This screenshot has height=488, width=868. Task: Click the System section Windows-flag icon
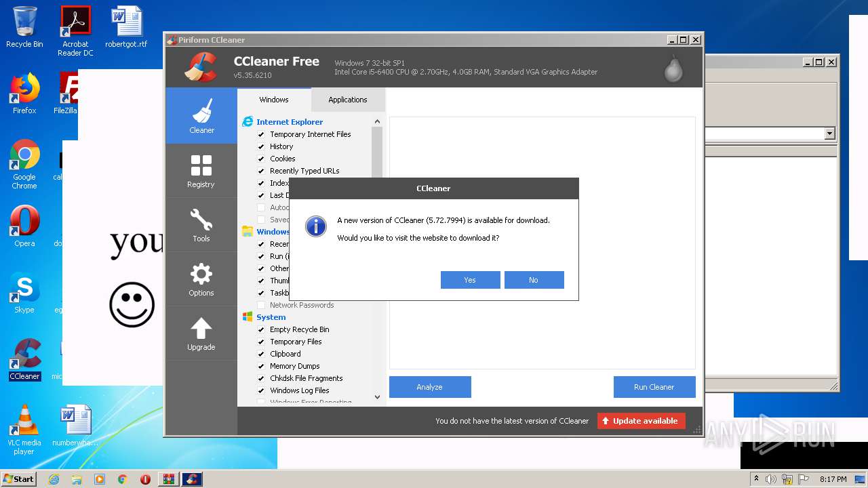(248, 317)
